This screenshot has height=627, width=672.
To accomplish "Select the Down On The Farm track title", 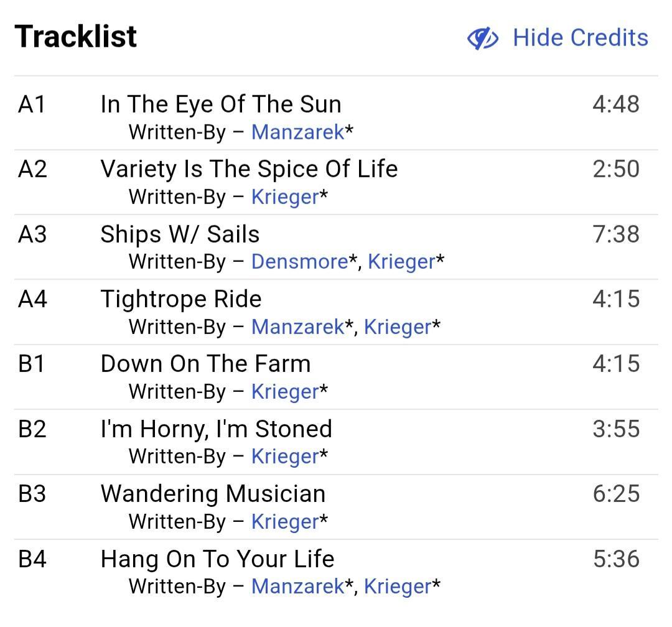I will 205,364.
